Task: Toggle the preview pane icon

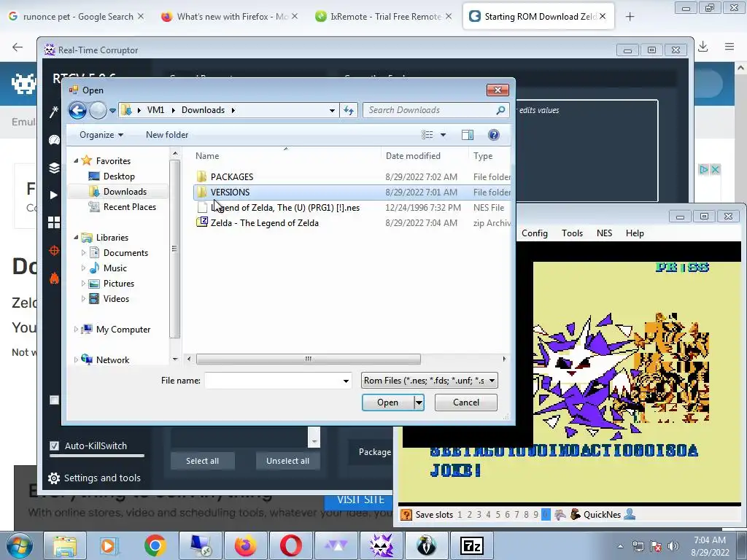Action: 468,135
